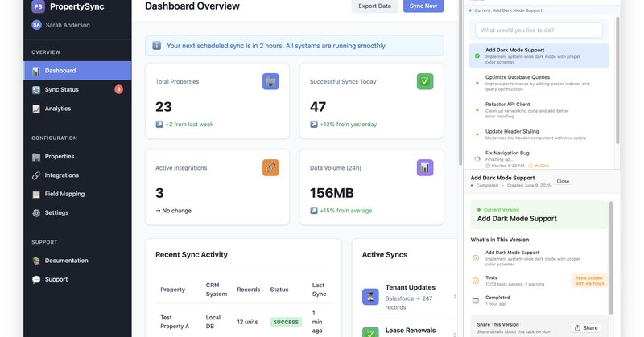Open Documentation in the sidebar

tap(77, 261)
